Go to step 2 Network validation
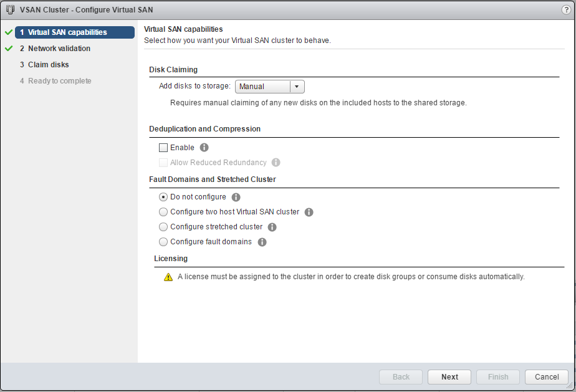 (55, 49)
